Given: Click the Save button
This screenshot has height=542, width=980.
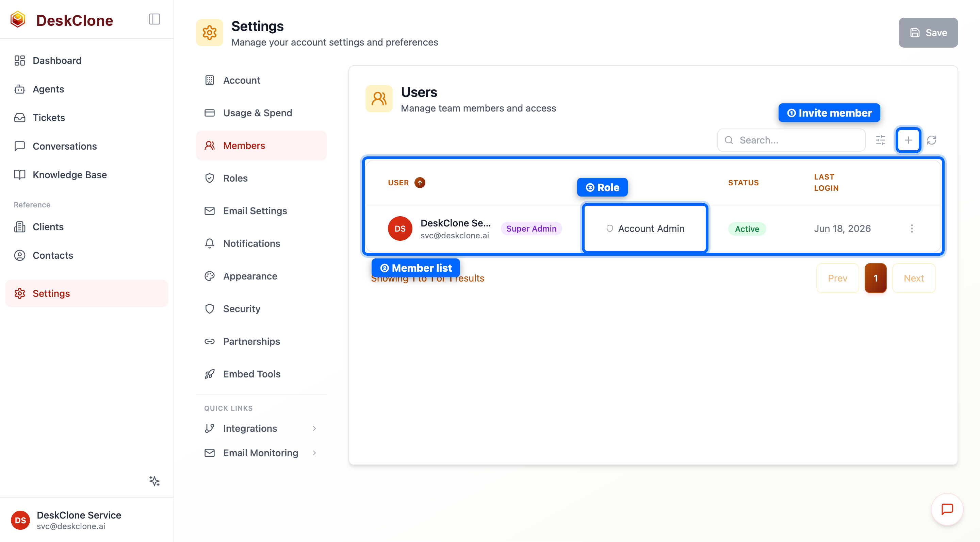Looking at the screenshot, I should pos(928,33).
